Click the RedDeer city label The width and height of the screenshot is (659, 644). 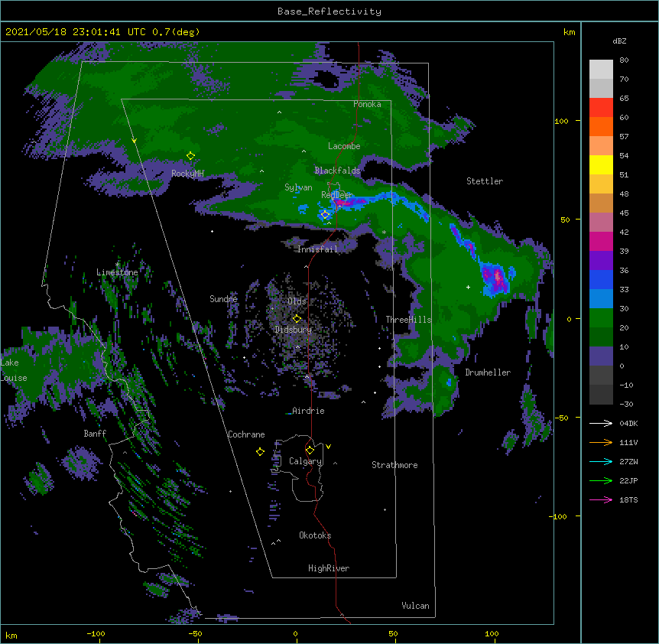tap(336, 195)
